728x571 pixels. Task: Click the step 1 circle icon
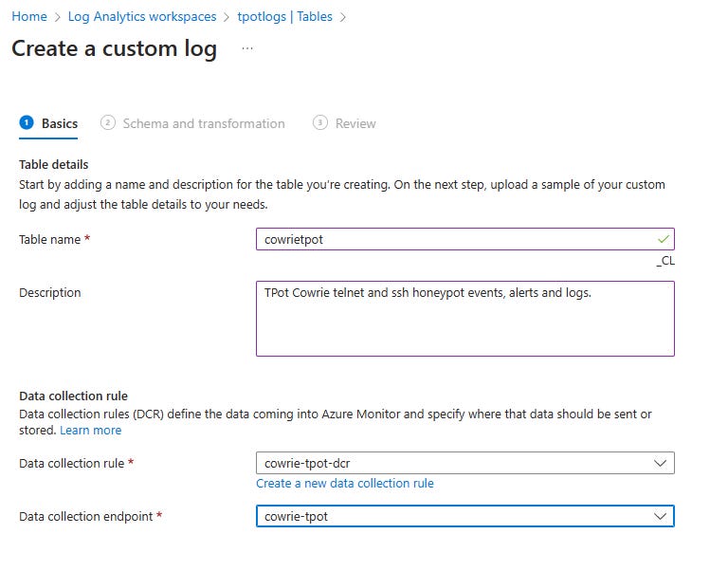[x=27, y=122]
